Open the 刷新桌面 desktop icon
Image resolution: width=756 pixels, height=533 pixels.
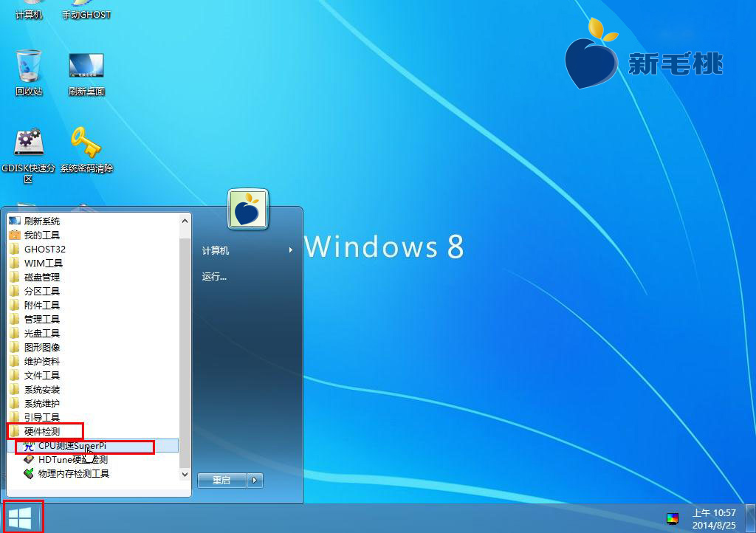click(x=86, y=73)
